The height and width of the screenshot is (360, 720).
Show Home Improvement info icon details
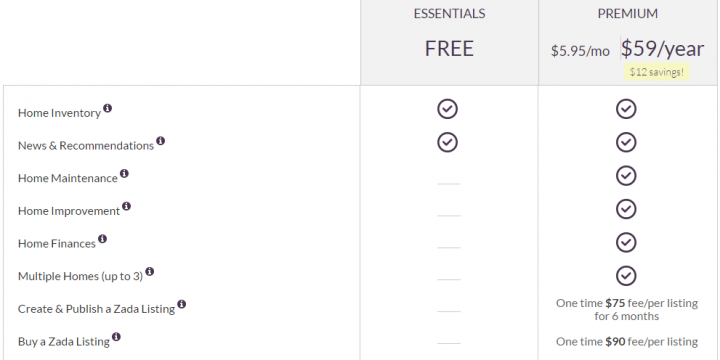coord(126,206)
